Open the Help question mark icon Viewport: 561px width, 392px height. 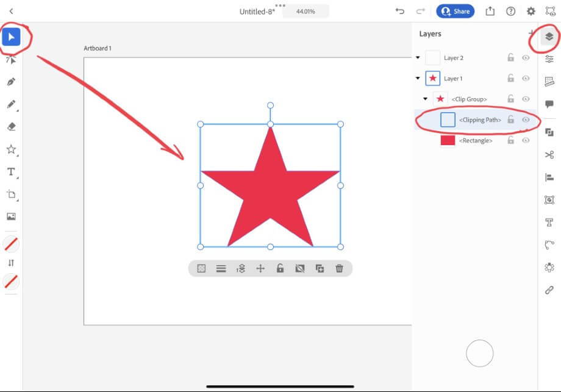click(x=510, y=11)
